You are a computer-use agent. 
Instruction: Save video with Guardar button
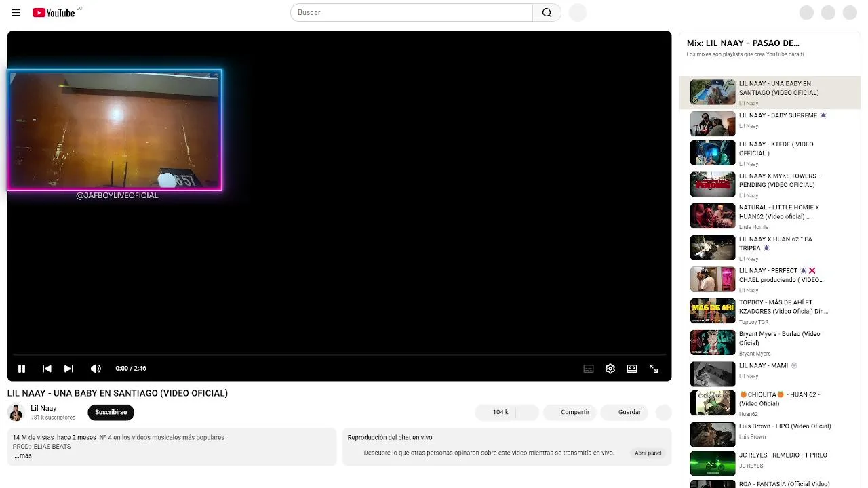tap(625, 412)
